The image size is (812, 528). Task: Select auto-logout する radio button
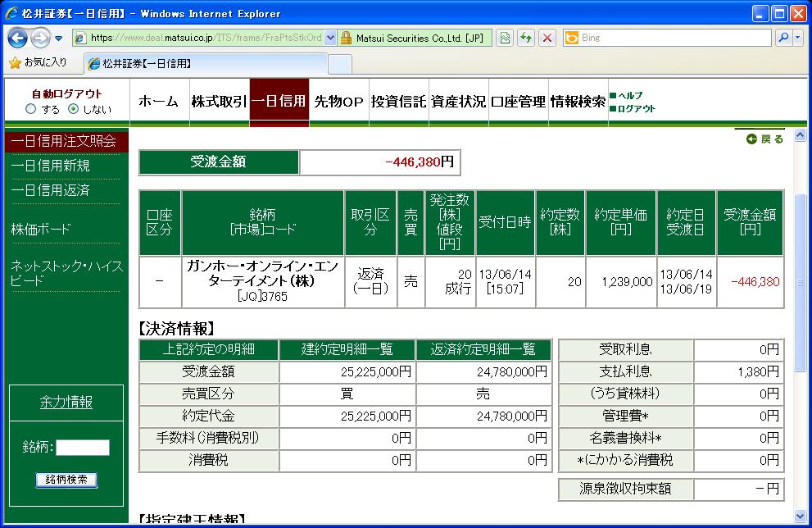coord(31,109)
